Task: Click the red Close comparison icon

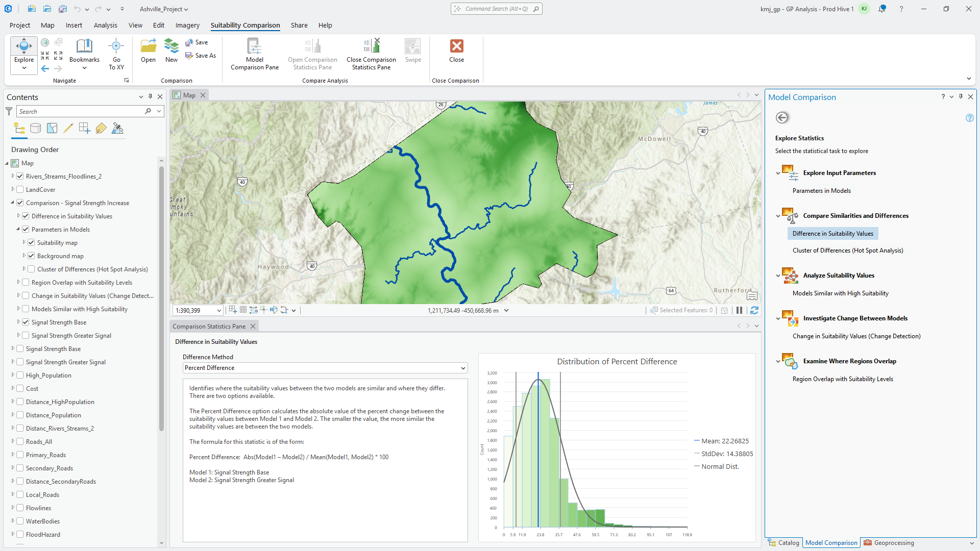Action: tap(456, 46)
